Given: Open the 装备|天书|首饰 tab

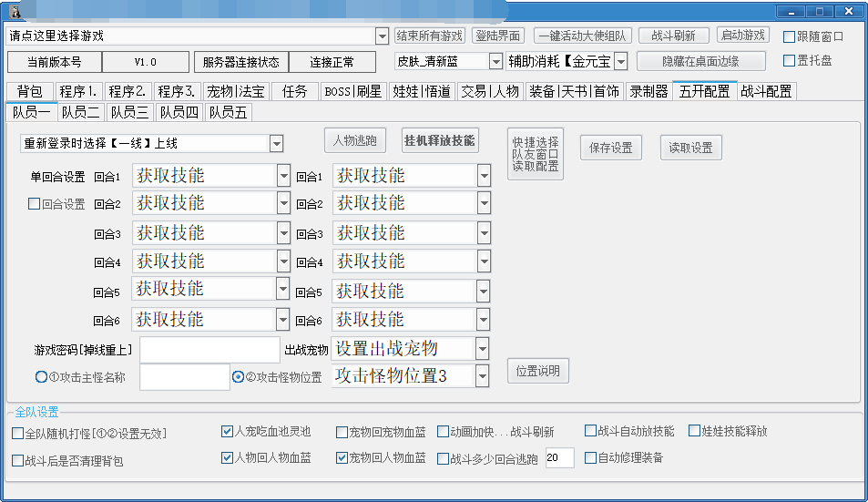Looking at the screenshot, I should (x=574, y=91).
